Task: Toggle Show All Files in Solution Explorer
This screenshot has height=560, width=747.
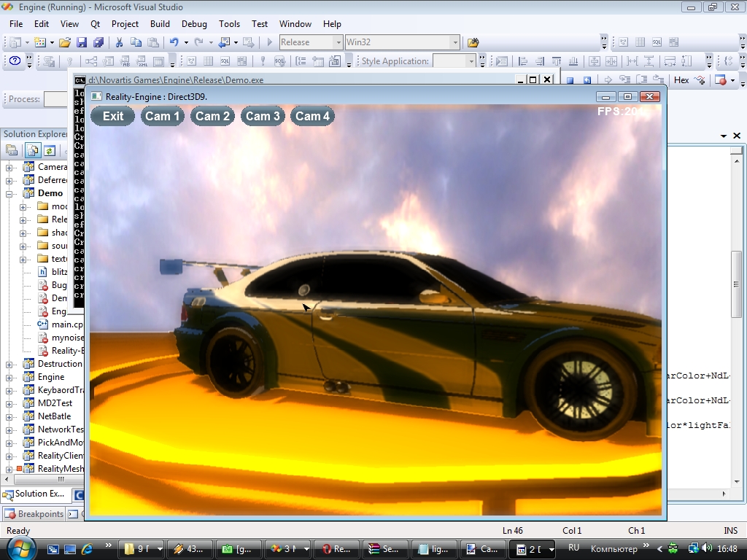Action: pos(33,151)
